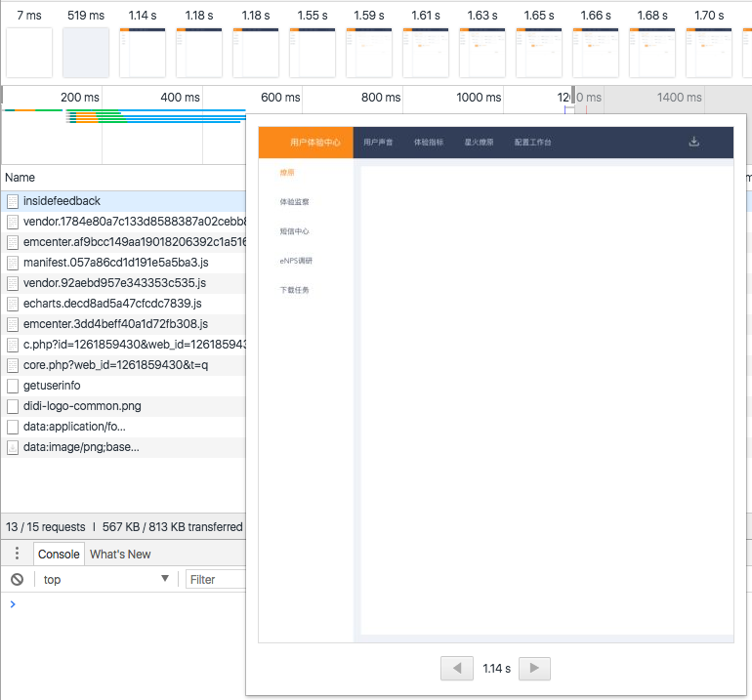This screenshot has height=700, width=752.
Task: Click the console Filter input field
Action: 215,579
